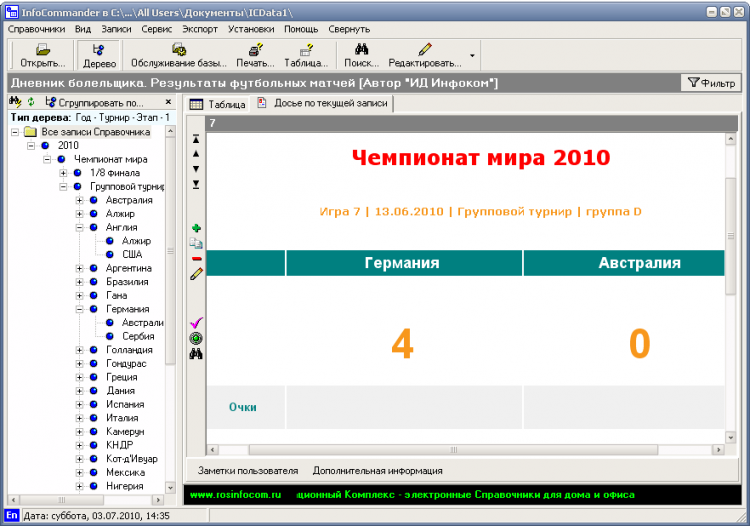Open a database with Открыть toolbar button

[42, 55]
